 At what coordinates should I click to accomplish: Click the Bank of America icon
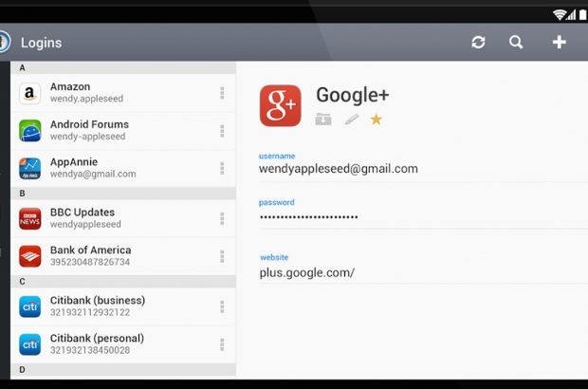point(30,256)
